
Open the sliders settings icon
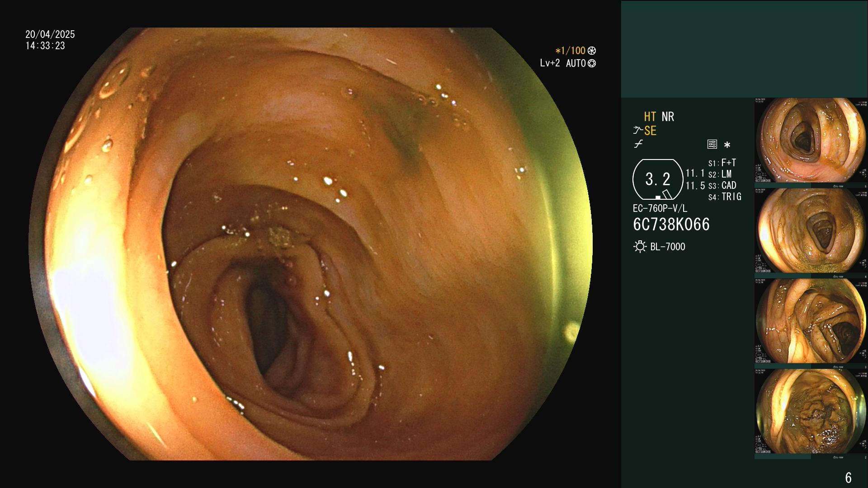click(x=712, y=144)
